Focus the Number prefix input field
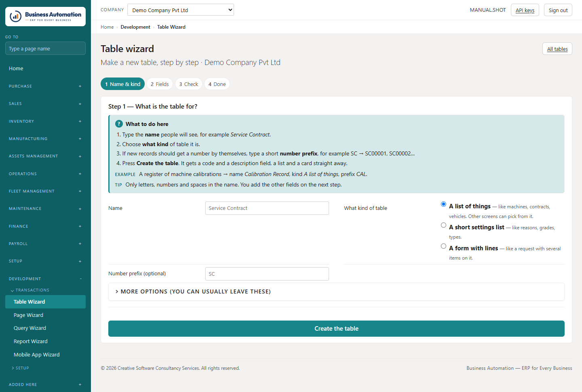 tap(267, 274)
